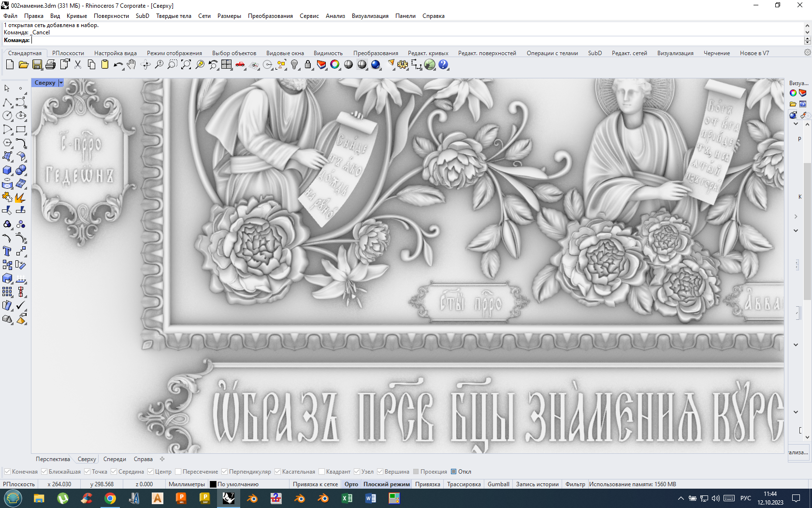Open four-viewport layout icon
812x508 pixels.
(227, 64)
